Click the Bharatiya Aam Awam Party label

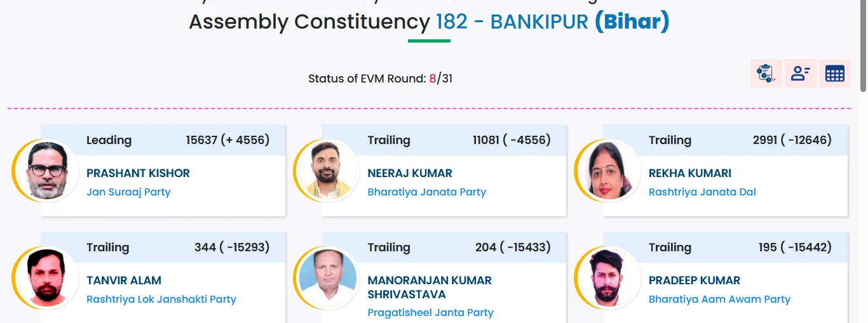coord(719,299)
